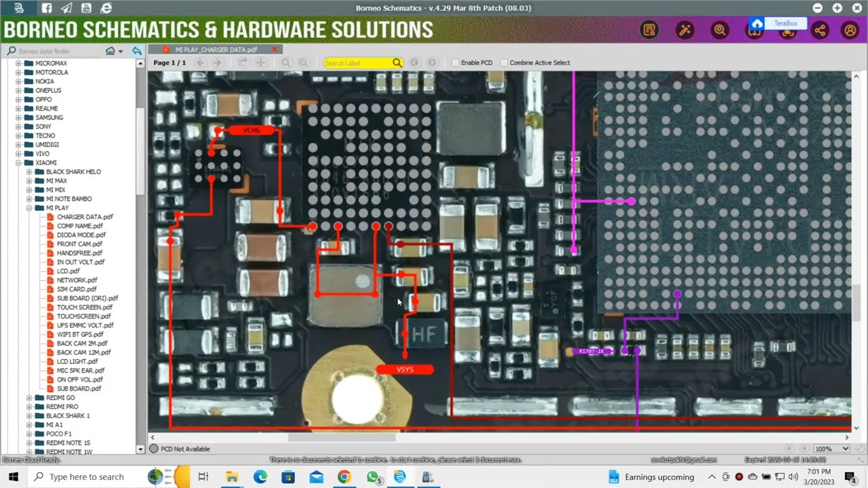Expand the REDMI GO folder

pos(30,398)
